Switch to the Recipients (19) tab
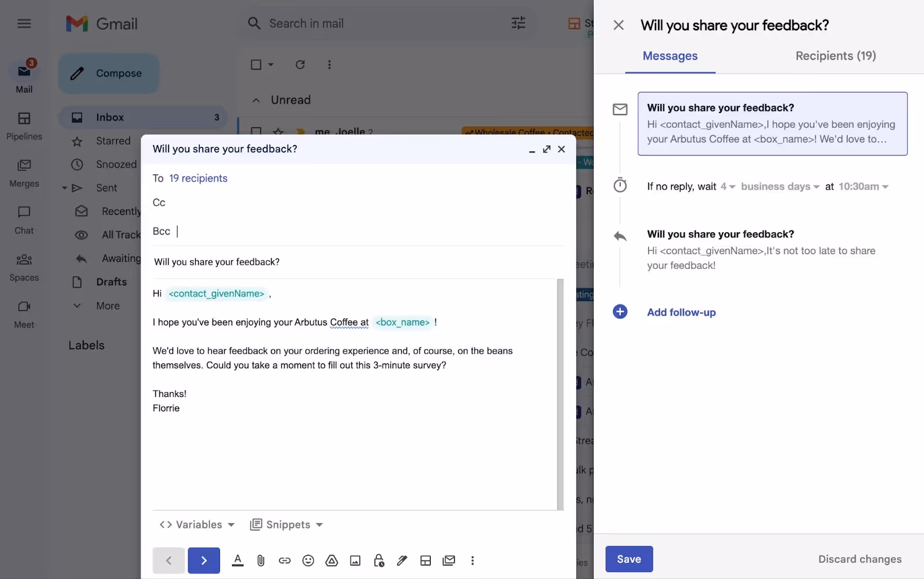This screenshot has width=924, height=579. tap(836, 56)
